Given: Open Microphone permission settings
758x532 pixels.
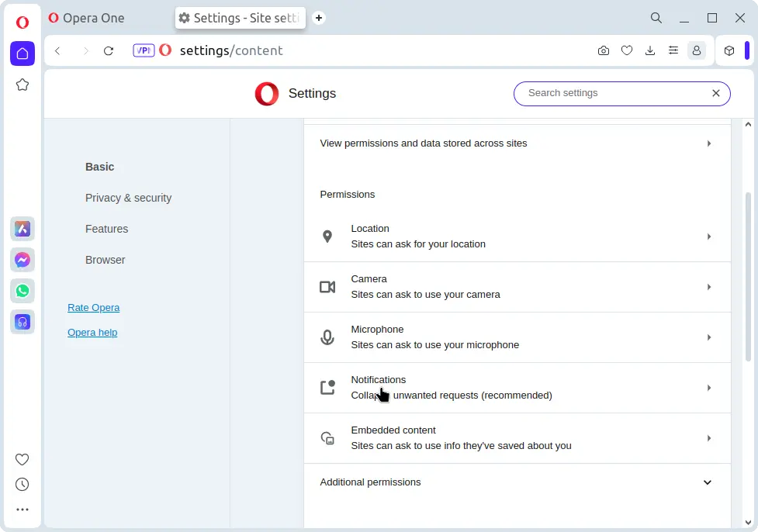Looking at the screenshot, I should coord(517,337).
